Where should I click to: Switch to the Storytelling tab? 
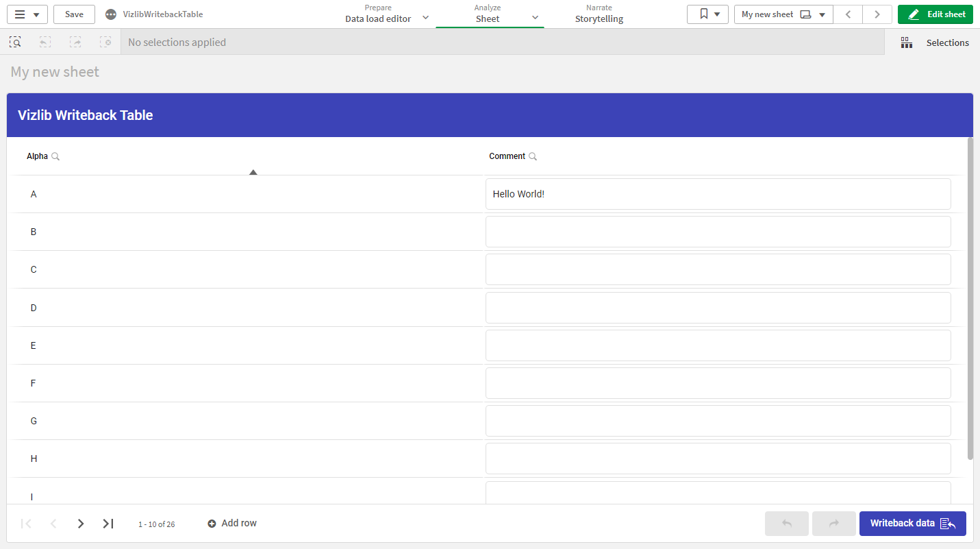click(x=599, y=14)
